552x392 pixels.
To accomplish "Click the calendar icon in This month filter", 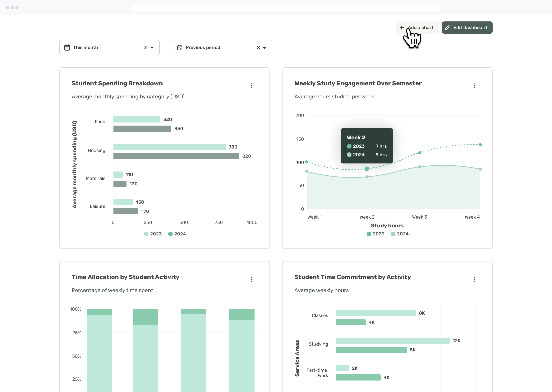I will [67, 47].
